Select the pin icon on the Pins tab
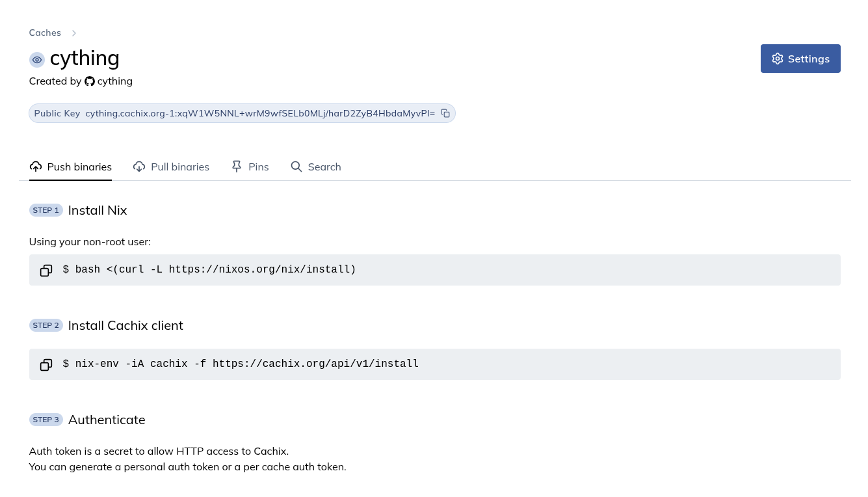 coord(237,167)
